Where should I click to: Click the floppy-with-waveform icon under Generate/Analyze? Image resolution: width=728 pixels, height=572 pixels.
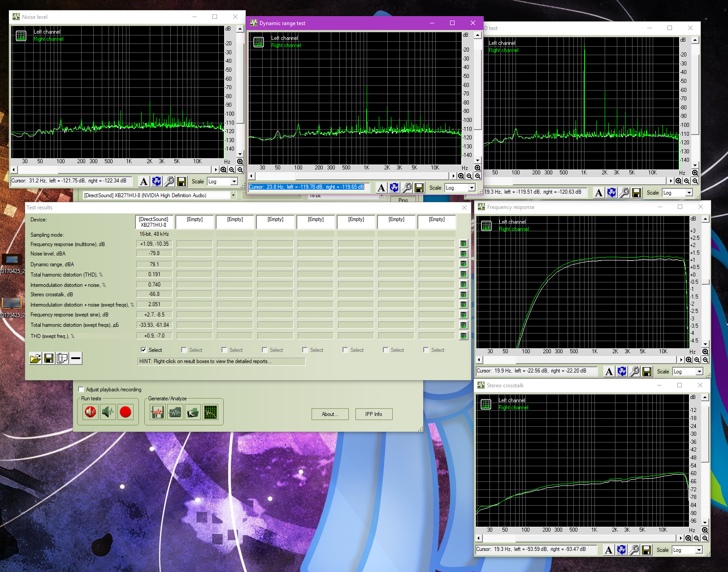157,412
